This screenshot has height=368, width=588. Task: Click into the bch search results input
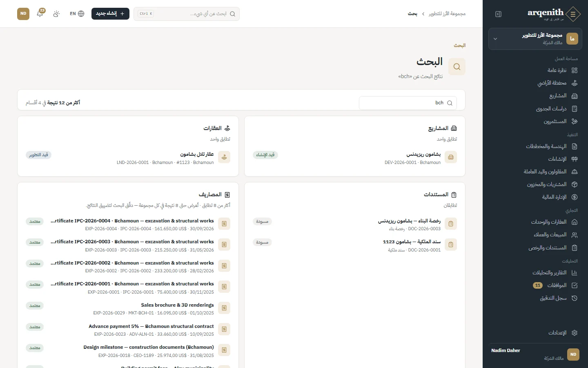[408, 103]
